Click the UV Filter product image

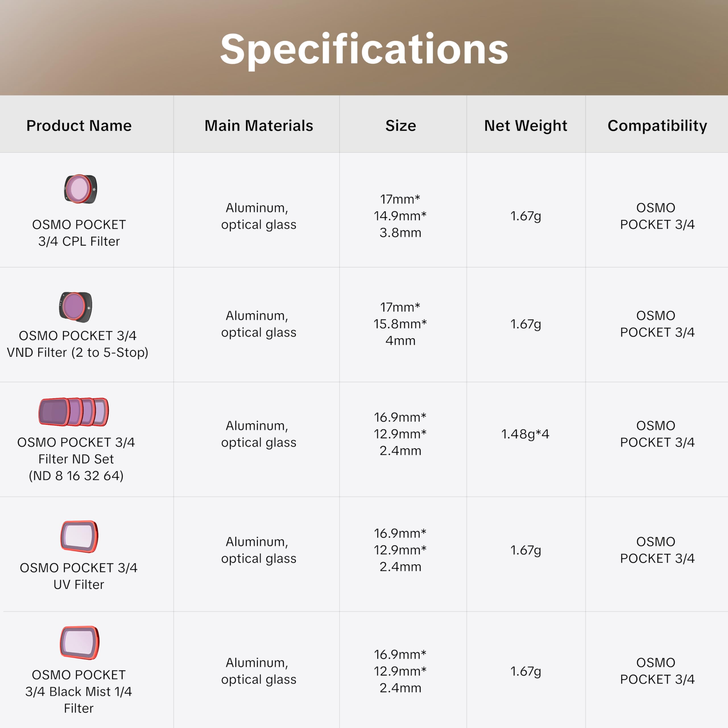(x=79, y=536)
